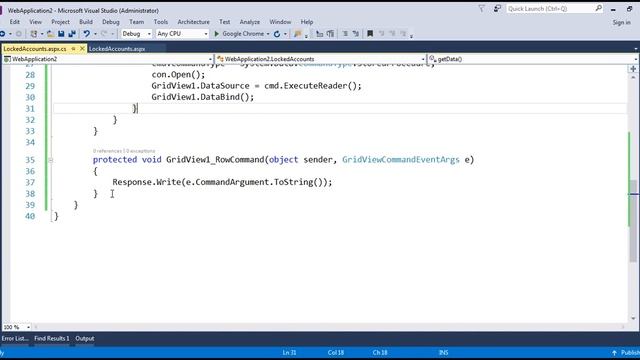
Task: Click the vertical scrollbar thumb
Action: click(x=633, y=221)
